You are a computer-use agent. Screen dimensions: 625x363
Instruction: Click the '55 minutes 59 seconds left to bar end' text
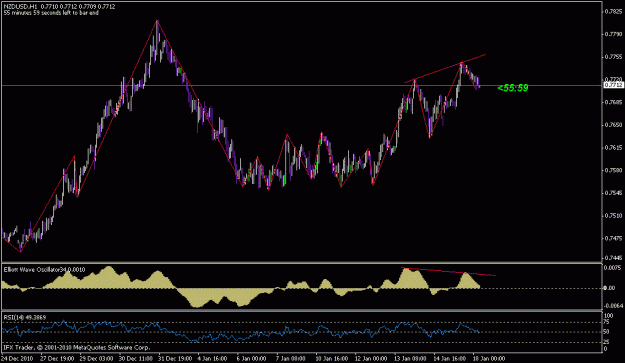tap(51, 13)
